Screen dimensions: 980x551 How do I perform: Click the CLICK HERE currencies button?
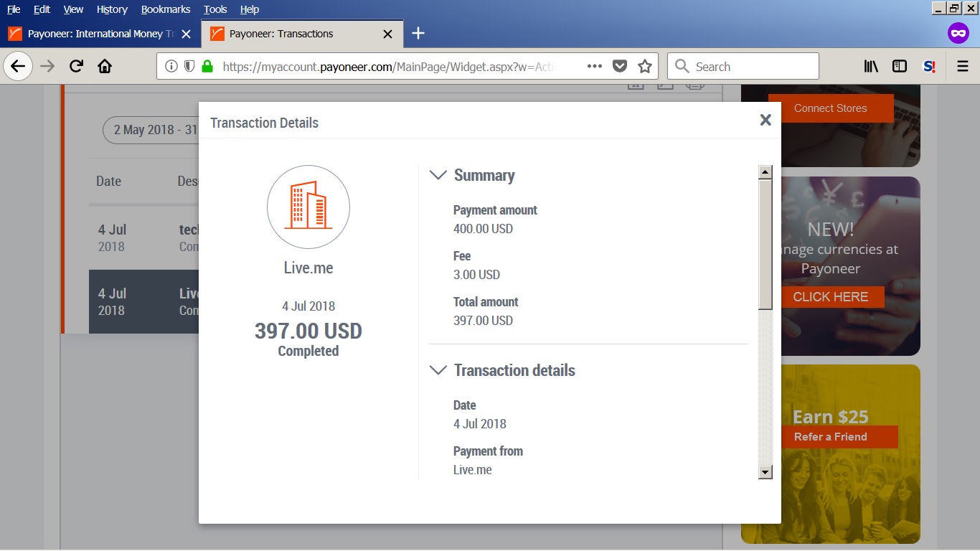coord(831,297)
